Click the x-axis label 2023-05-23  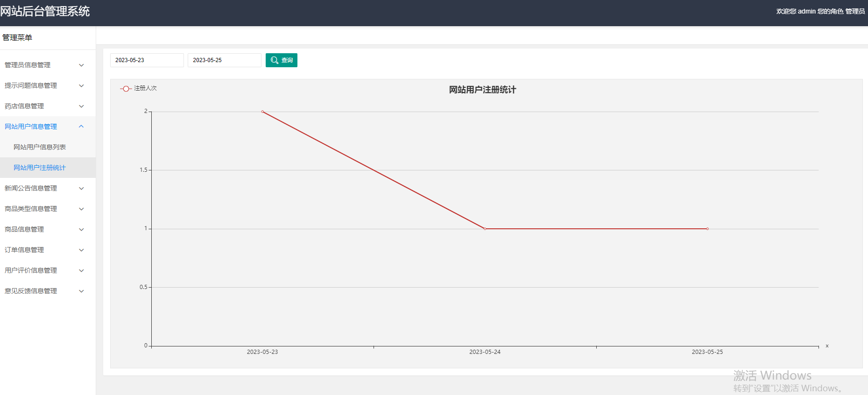(x=262, y=352)
